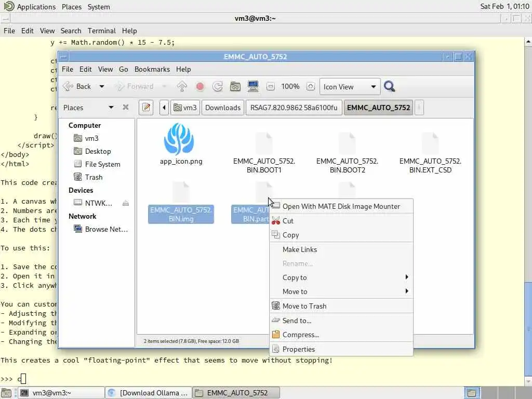Switch to Download Ollama browser taskbar button
Viewport: 532px width, 399px height.
tap(148, 393)
